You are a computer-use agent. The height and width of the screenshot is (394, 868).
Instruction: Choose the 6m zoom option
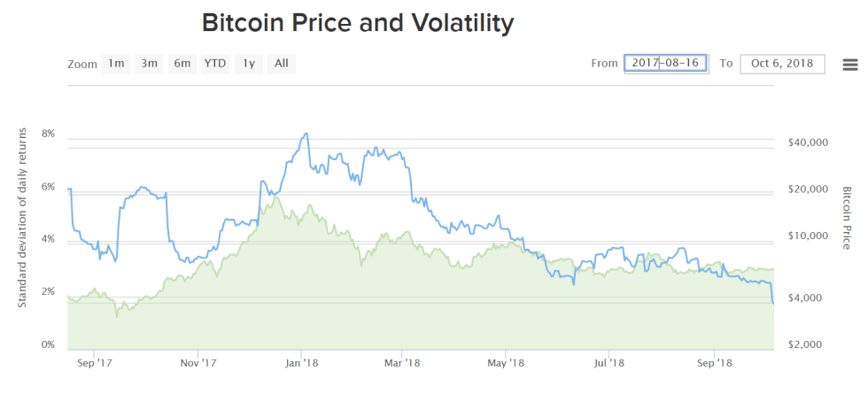coord(182,64)
